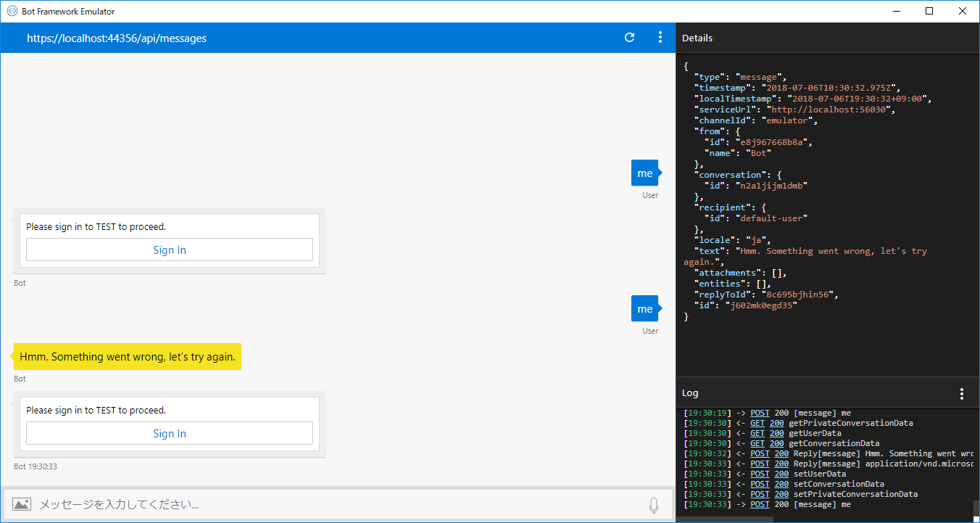Click 200 link on application/vnd.microsoft Reply row
This screenshot has height=523, width=980.
click(781, 464)
